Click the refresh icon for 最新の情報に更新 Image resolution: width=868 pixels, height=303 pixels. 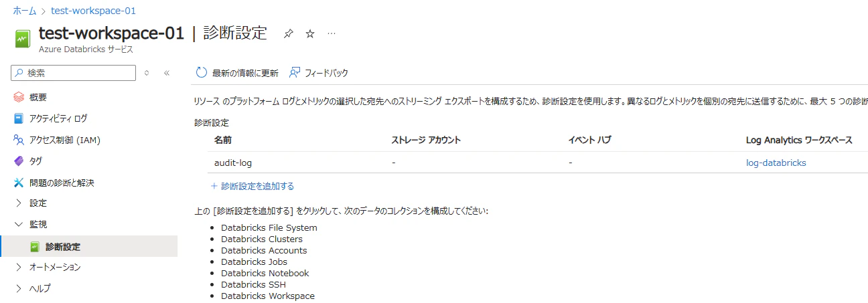pos(202,72)
